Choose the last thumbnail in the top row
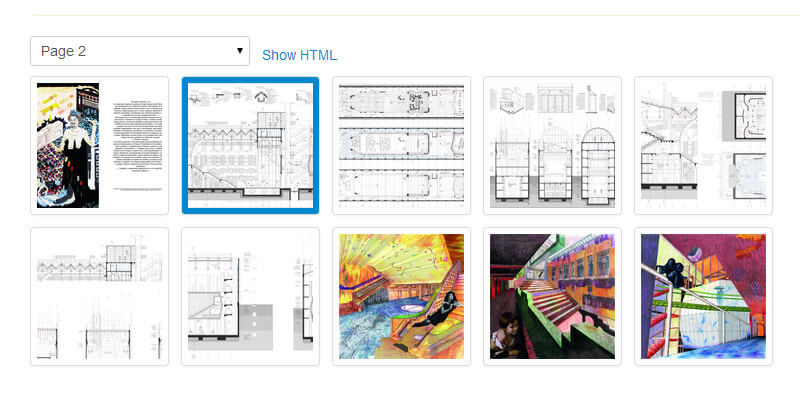This screenshot has height=400, width=800. pyautogui.click(x=703, y=145)
